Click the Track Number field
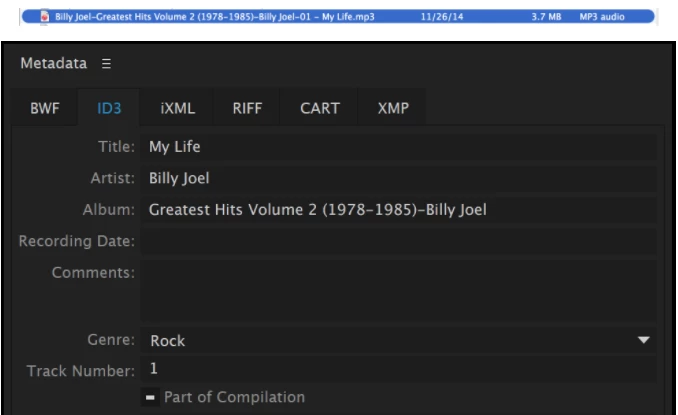This screenshot has width=678, height=415. coord(398,369)
